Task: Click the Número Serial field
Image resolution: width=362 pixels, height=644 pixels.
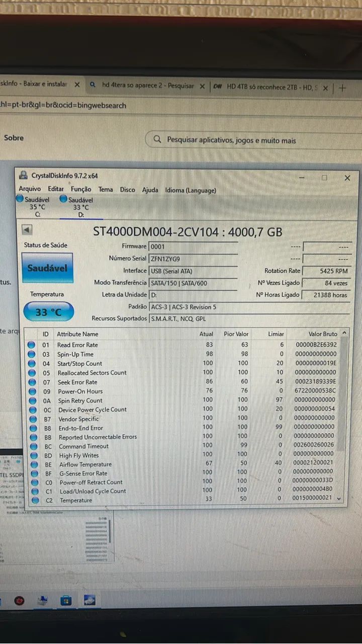Action: (x=193, y=259)
